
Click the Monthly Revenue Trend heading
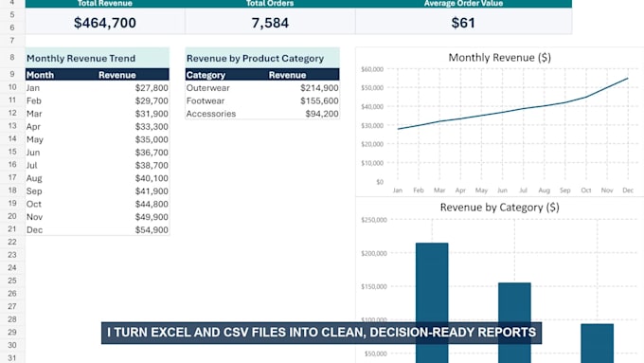[80, 59]
